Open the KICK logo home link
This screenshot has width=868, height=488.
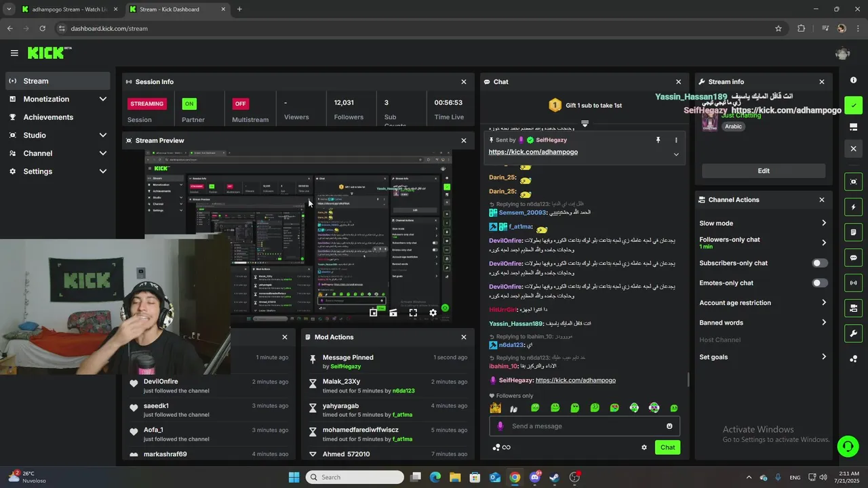tap(49, 53)
